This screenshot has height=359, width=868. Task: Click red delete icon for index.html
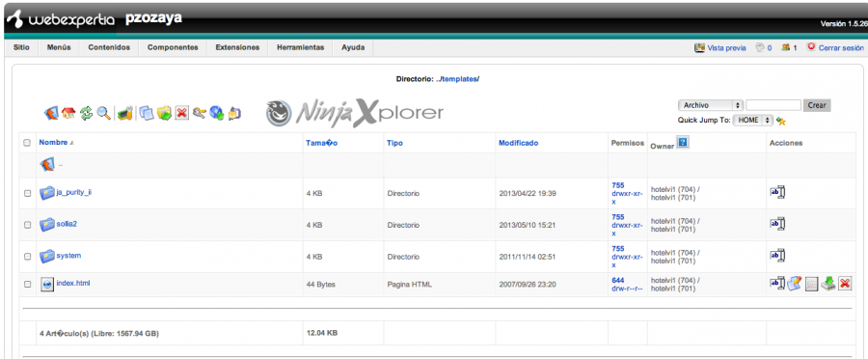(x=845, y=284)
